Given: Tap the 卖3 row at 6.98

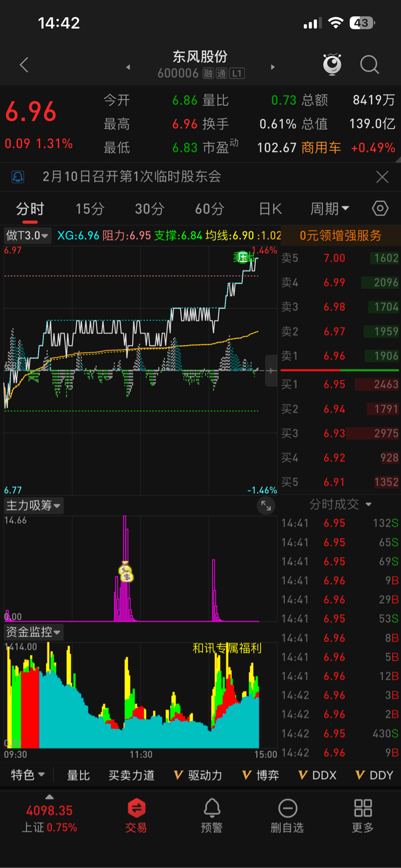Looking at the screenshot, I should tap(340, 307).
